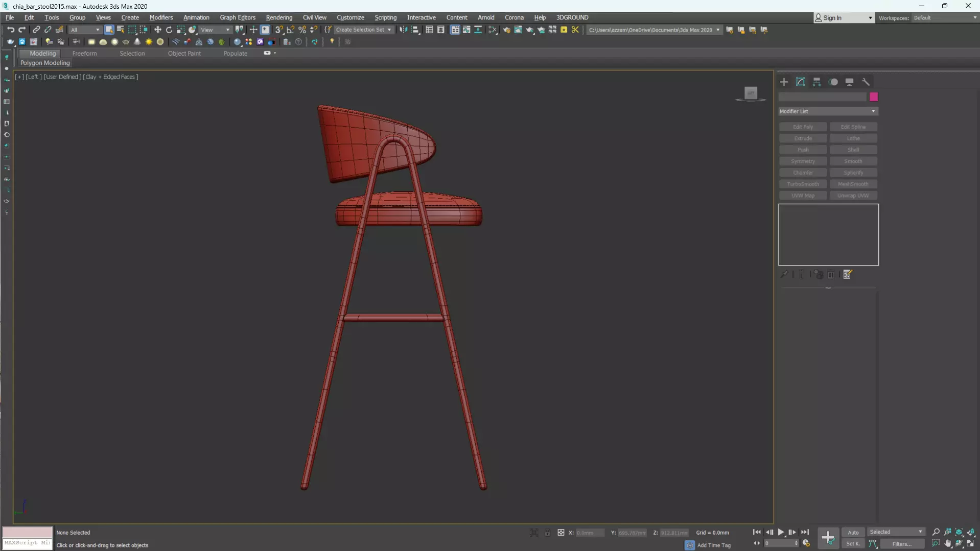Expand the Modifier List dropdown

tap(828, 111)
